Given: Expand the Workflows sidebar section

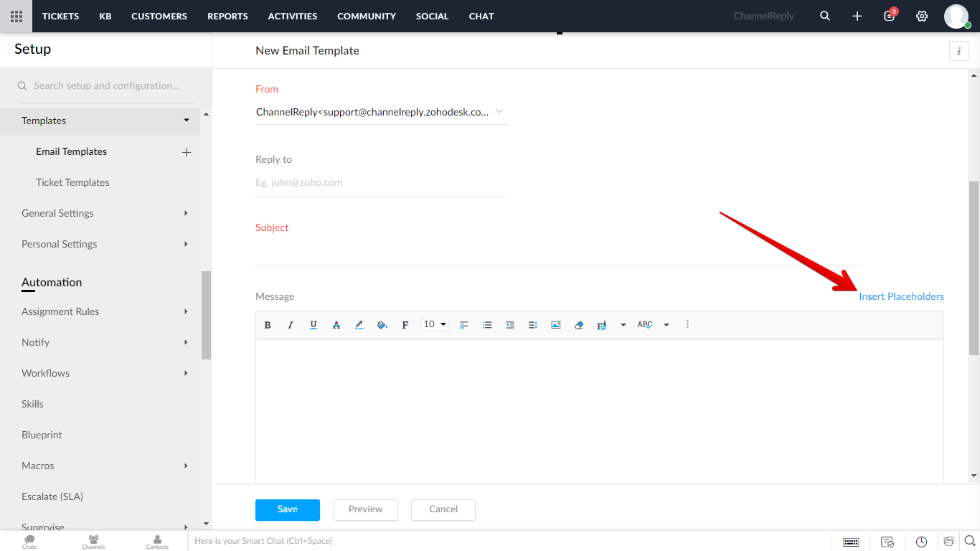Looking at the screenshot, I should click(186, 373).
